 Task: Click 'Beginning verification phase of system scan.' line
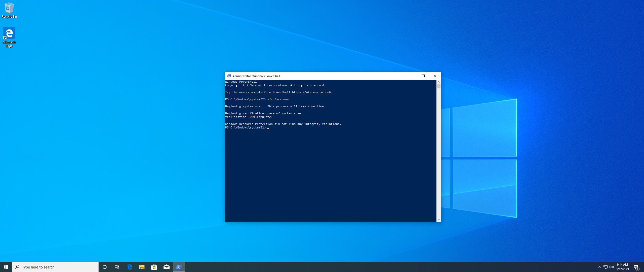264,113
